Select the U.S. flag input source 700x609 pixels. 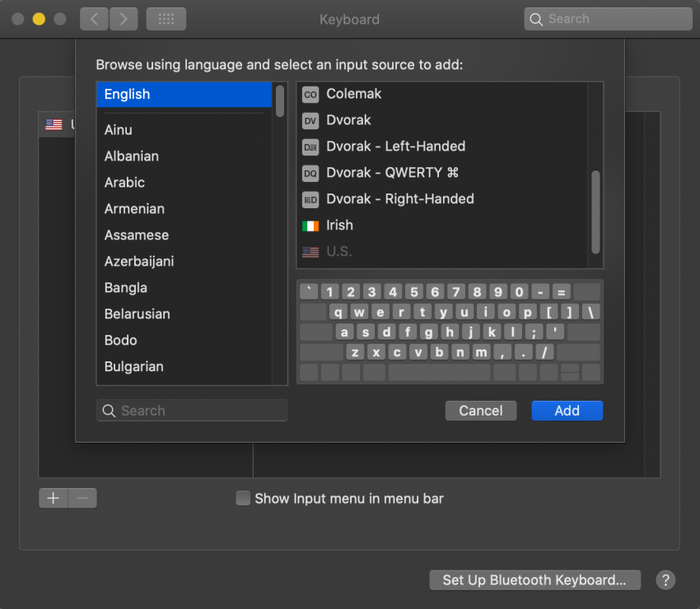pyautogui.click(x=310, y=252)
